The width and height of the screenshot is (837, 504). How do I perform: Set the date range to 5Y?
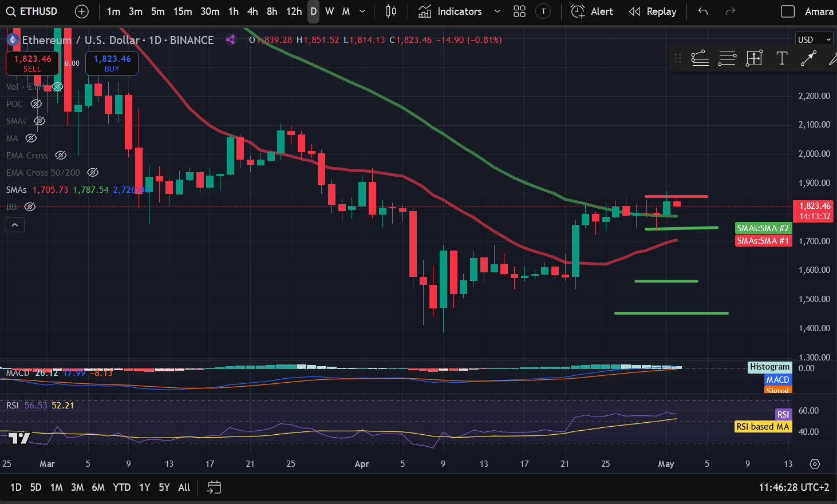[164, 487]
